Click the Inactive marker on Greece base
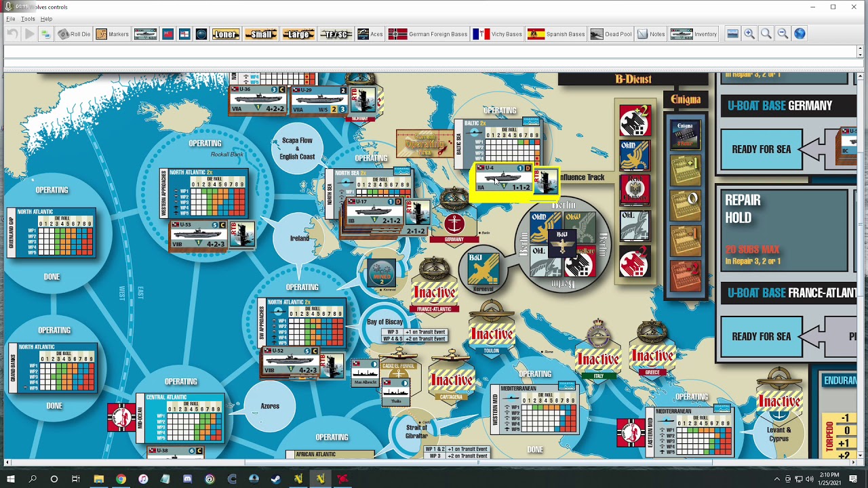868x488 pixels. click(x=652, y=356)
